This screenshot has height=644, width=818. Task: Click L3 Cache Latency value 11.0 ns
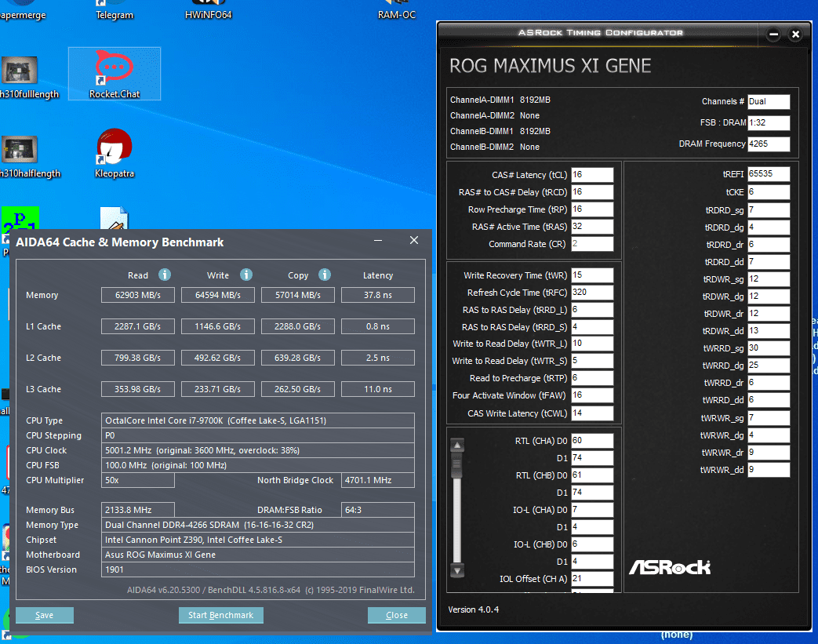click(x=378, y=389)
